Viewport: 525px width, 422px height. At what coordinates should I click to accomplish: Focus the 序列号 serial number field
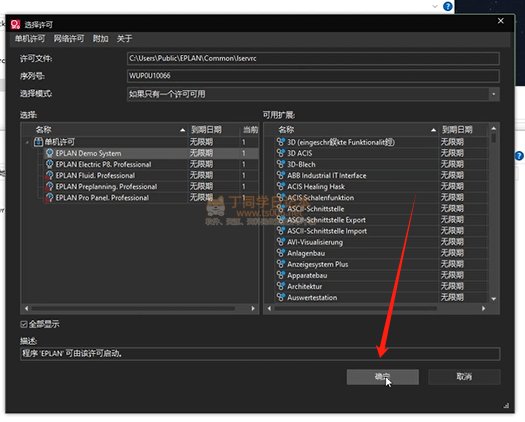pyautogui.click(x=313, y=76)
